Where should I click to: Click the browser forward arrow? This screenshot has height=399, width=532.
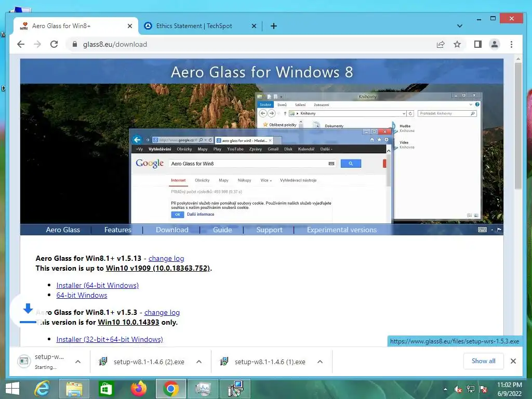click(37, 44)
